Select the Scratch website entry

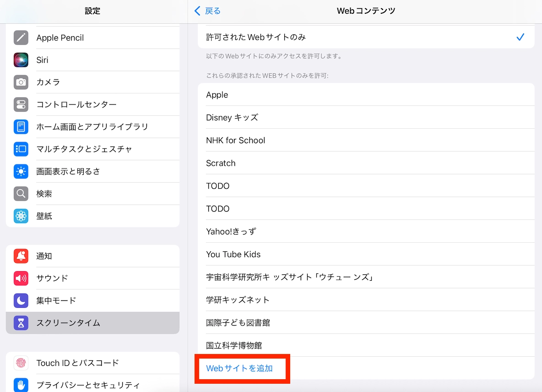(366, 163)
